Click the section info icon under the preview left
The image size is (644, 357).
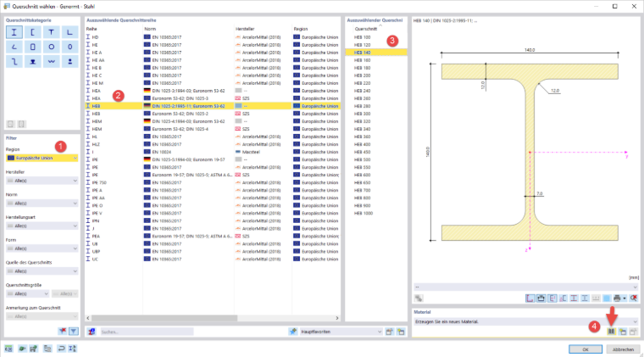click(x=419, y=298)
